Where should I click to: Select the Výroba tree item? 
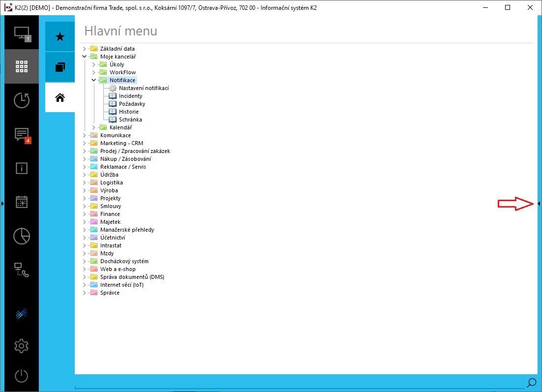pyautogui.click(x=109, y=190)
